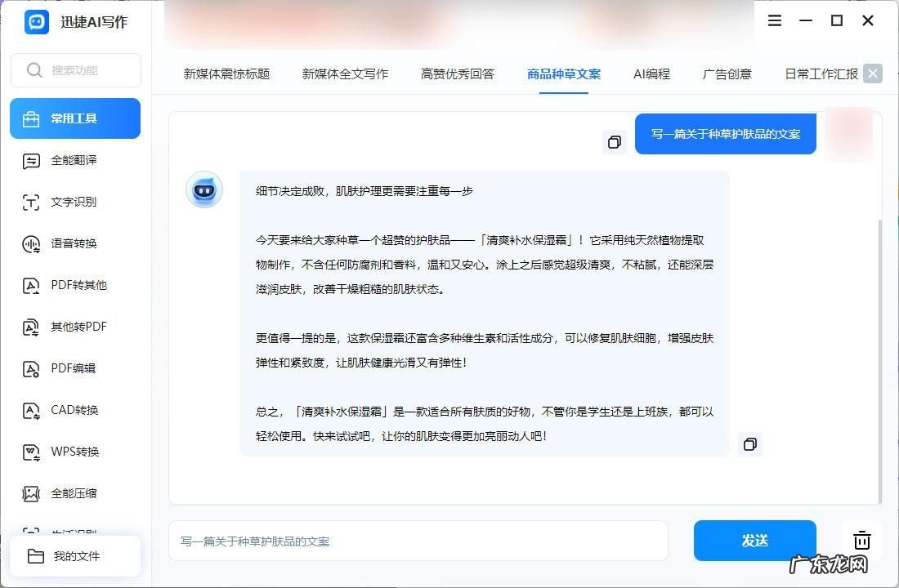Open the PDF编辑 editor

[73, 368]
